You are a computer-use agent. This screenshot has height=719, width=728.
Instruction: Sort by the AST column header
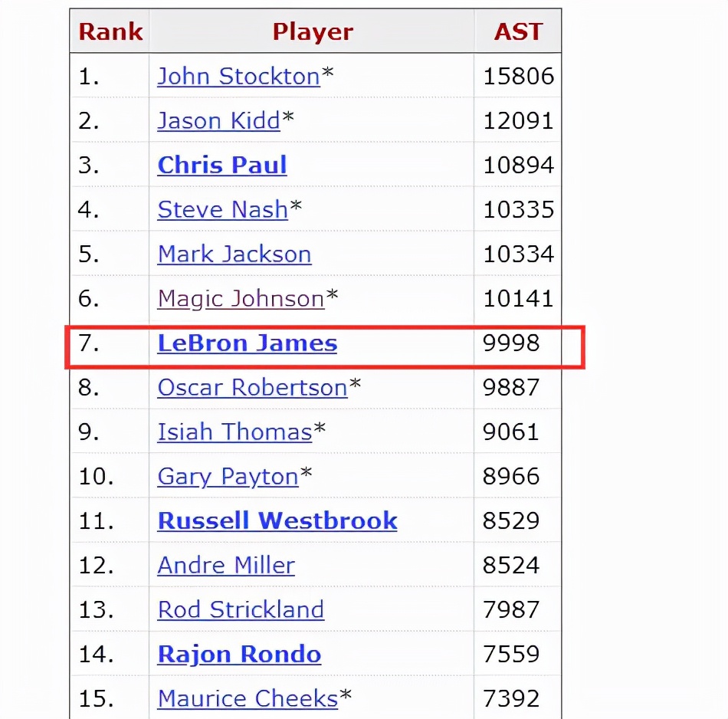pyautogui.click(x=518, y=31)
